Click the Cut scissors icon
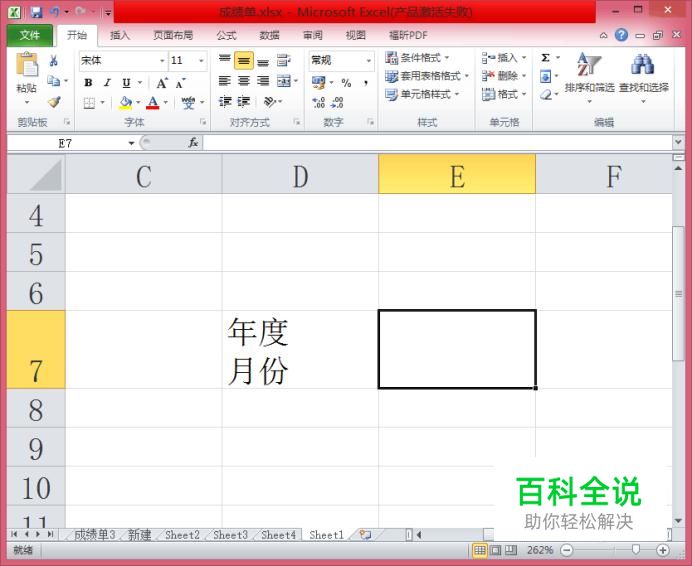This screenshot has width=692, height=566. [54, 60]
